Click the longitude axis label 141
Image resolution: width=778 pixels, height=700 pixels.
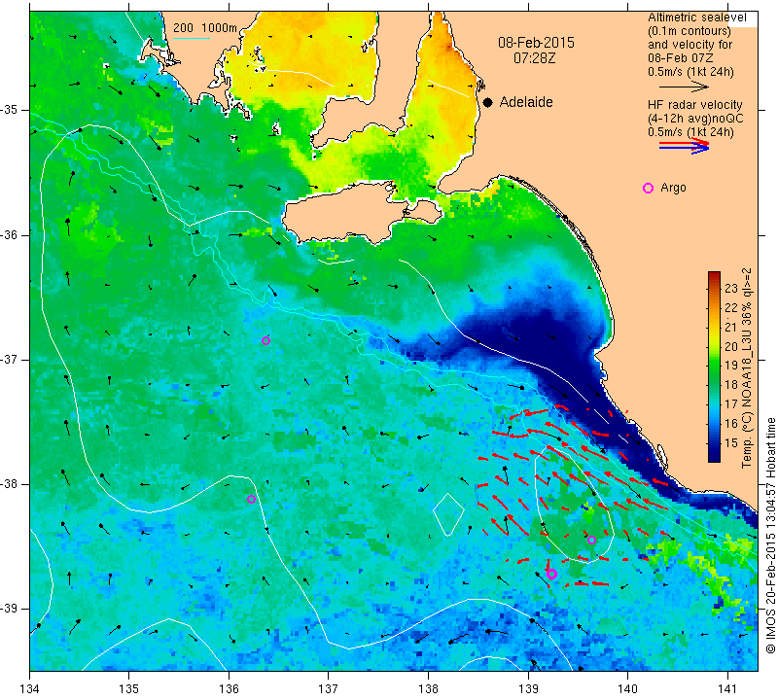pyautogui.click(x=727, y=689)
